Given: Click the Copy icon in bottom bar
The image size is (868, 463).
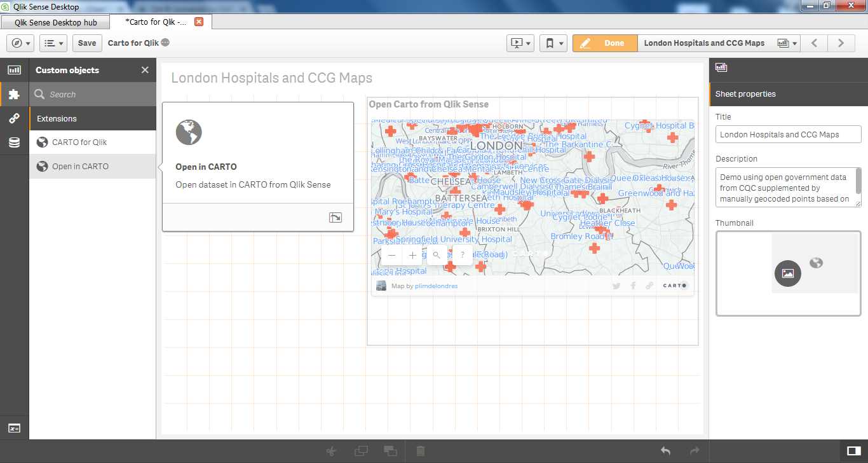Looking at the screenshot, I should [361, 451].
